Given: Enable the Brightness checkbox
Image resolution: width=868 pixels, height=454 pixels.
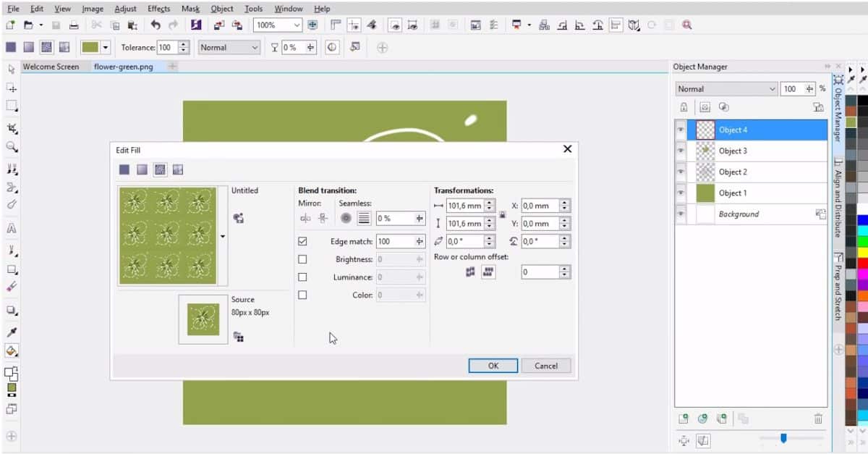Looking at the screenshot, I should 302,259.
